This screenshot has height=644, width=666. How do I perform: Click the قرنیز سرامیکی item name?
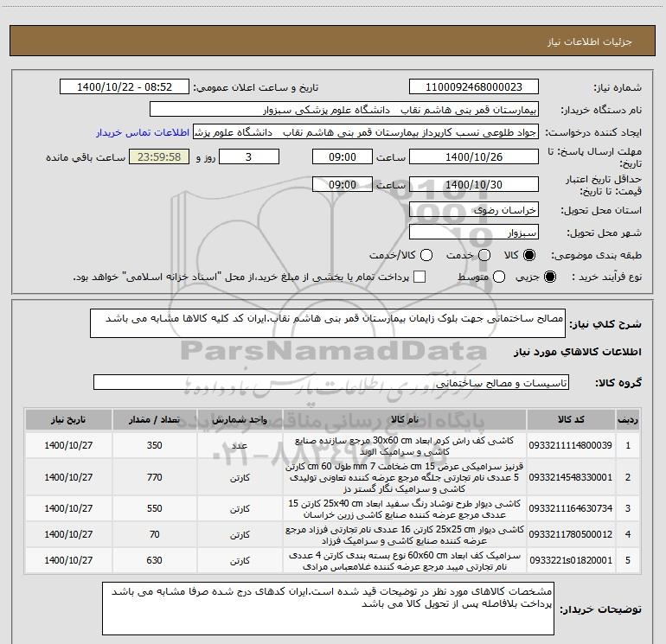pyautogui.click(x=405, y=477)
